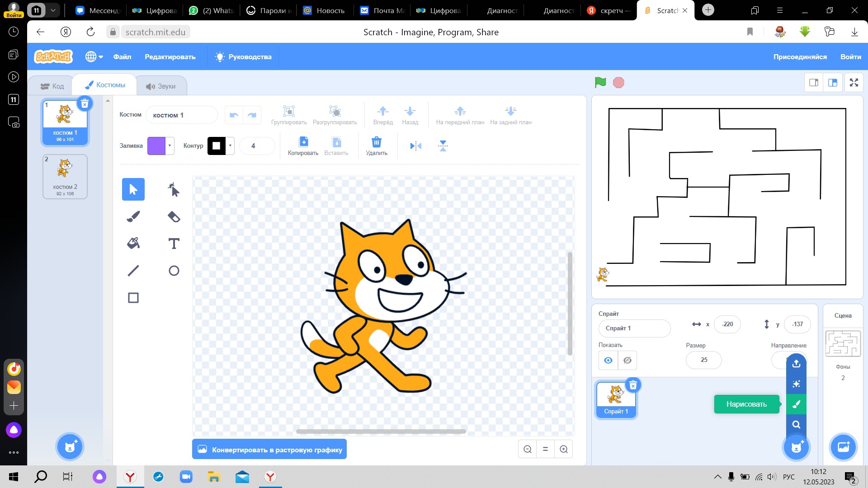Delete Спрайт 1 from sprite list
The image size is (868, 488).
click(x=633, y=385)
